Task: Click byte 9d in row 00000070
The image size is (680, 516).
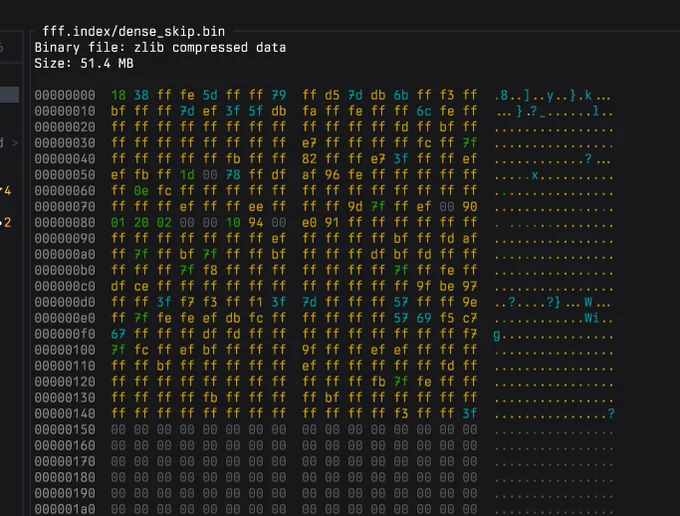Action: 355,206
